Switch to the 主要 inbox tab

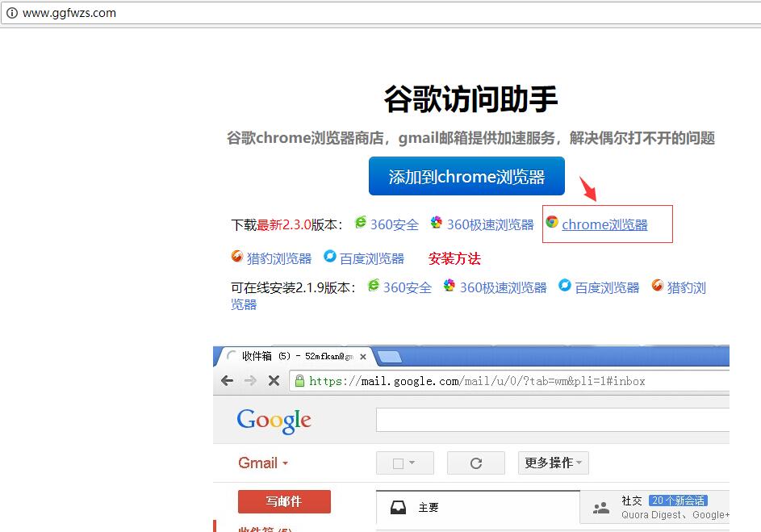tap(478, 508)
